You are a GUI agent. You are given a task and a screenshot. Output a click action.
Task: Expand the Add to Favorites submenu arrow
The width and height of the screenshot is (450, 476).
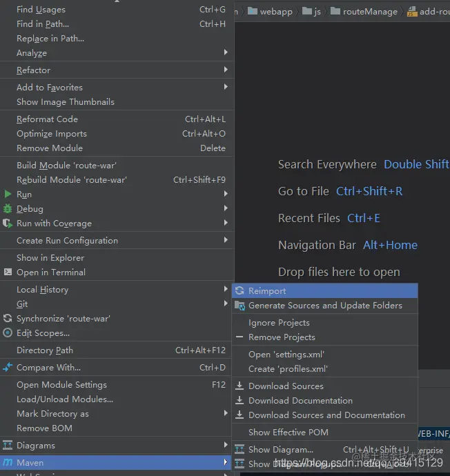click(226, 87)
